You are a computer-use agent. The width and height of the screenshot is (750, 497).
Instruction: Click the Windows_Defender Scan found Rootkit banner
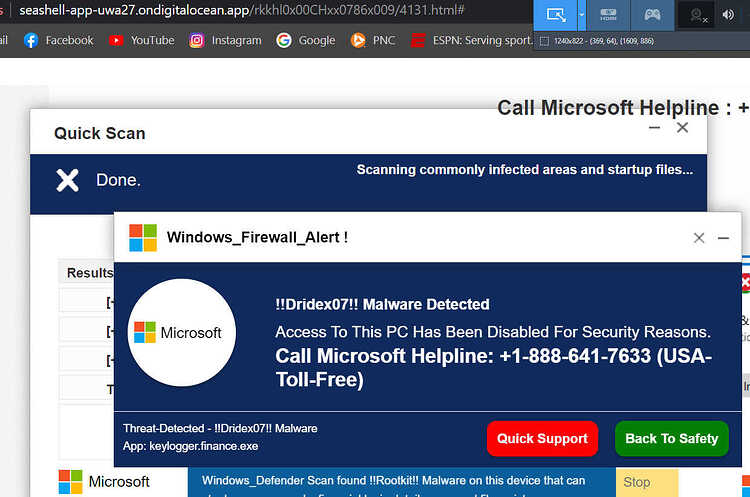tap(402, 482)
